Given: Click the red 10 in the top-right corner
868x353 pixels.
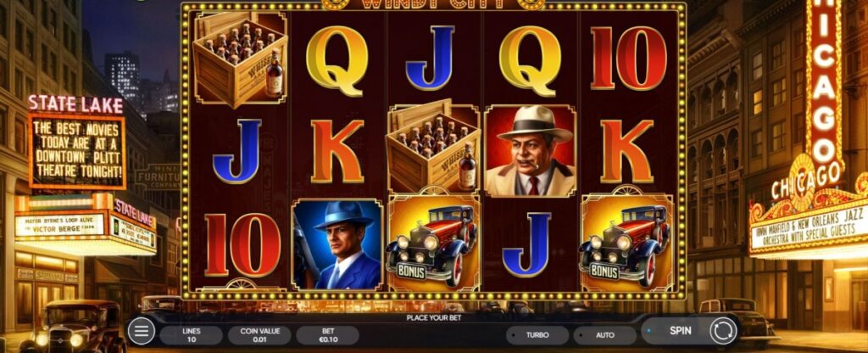Looking at the screenshot, I should (x=628, y=58).
